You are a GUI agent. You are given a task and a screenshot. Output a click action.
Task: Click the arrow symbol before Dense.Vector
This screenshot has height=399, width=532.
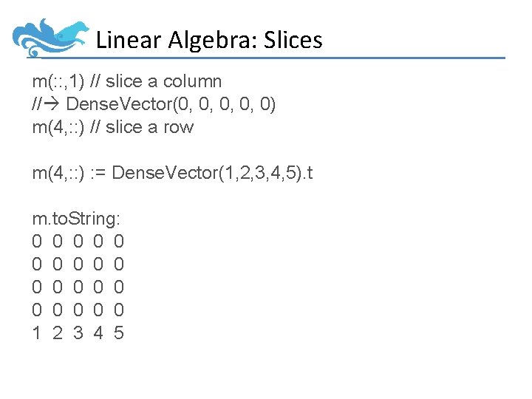point(55,104)
